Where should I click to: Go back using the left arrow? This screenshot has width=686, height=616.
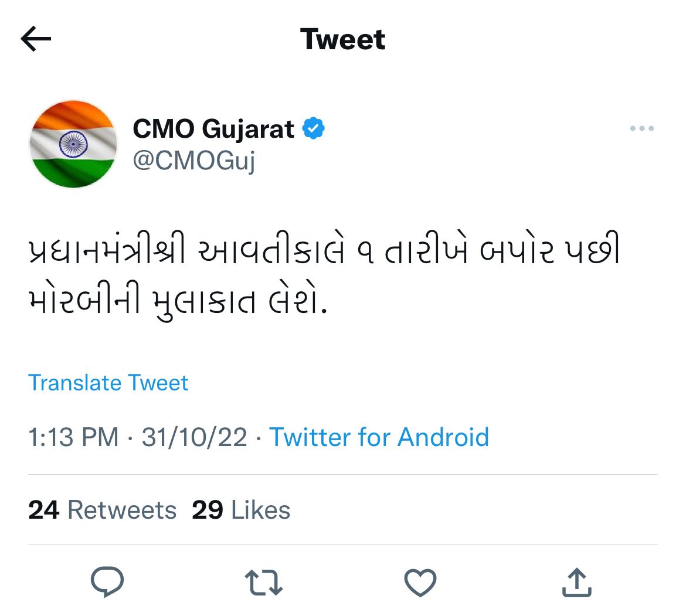(36, 39)
